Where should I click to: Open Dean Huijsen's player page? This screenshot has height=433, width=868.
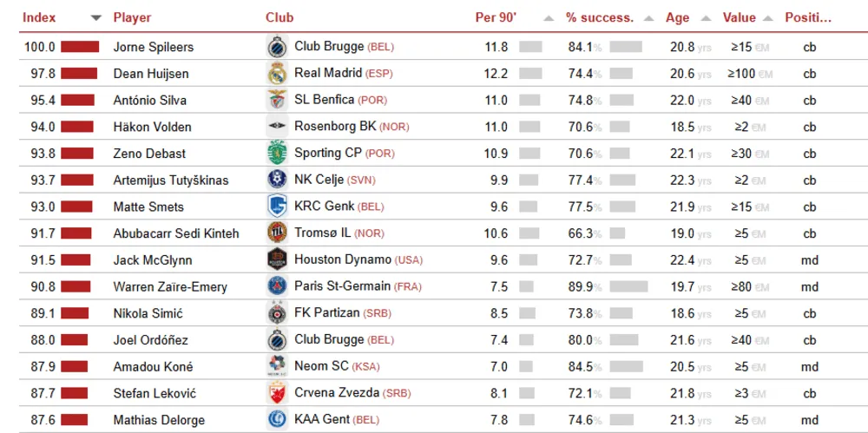click(150, 74)
